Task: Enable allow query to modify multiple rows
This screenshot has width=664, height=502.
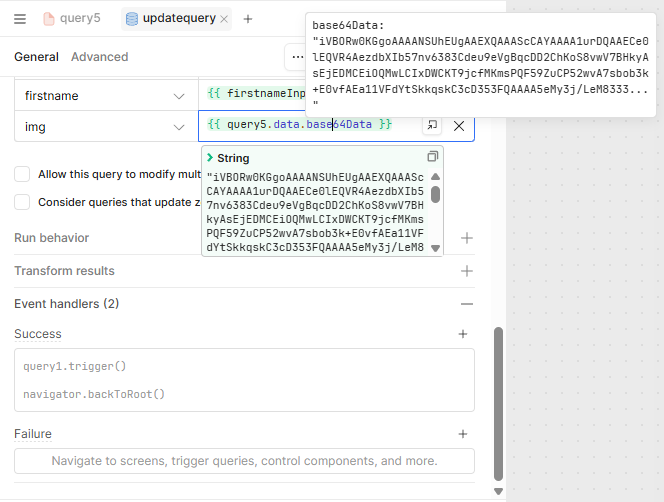Action: coord(22,174)
